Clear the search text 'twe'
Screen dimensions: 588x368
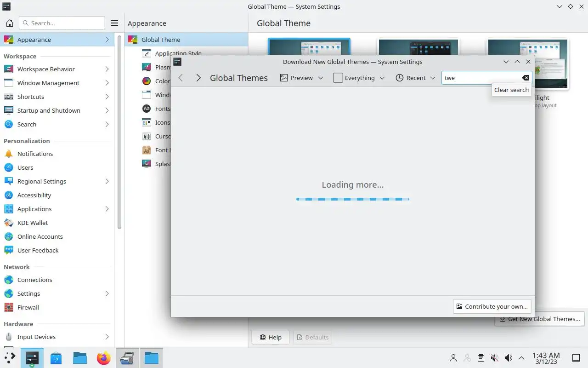click(x=526, y=78)
